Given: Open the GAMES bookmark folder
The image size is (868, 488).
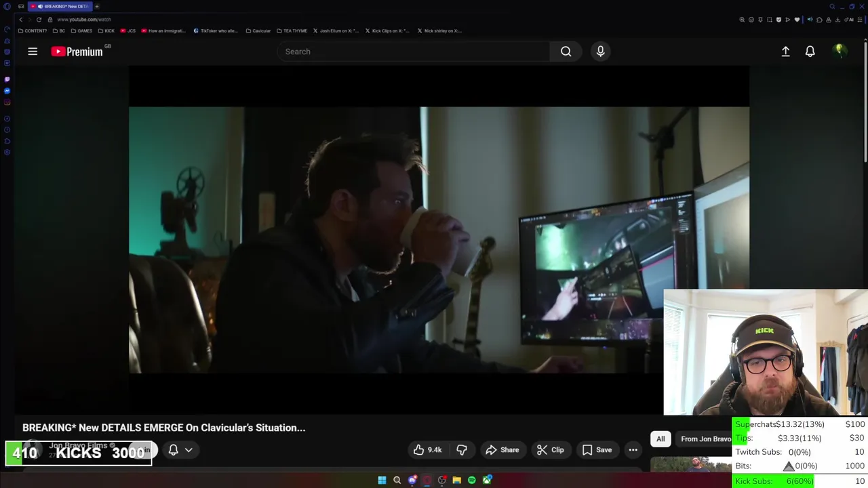Looking at the screenshot, I should click(x=81, y=30).
